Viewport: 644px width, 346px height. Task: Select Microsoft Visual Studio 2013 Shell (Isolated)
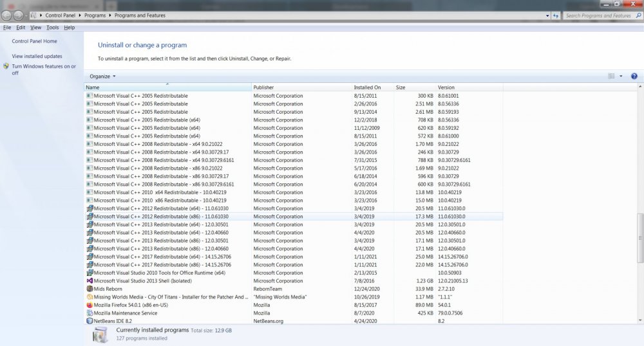coord(294,281)
